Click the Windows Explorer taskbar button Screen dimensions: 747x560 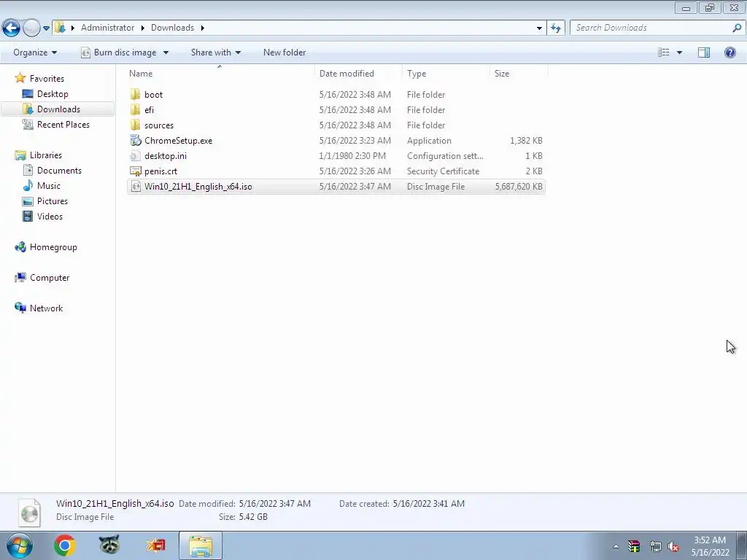coord(201,545)
